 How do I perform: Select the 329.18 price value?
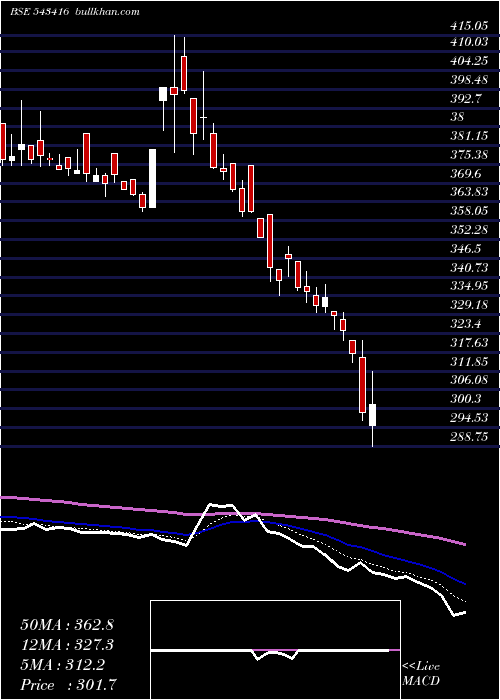(x=469, y=304)
